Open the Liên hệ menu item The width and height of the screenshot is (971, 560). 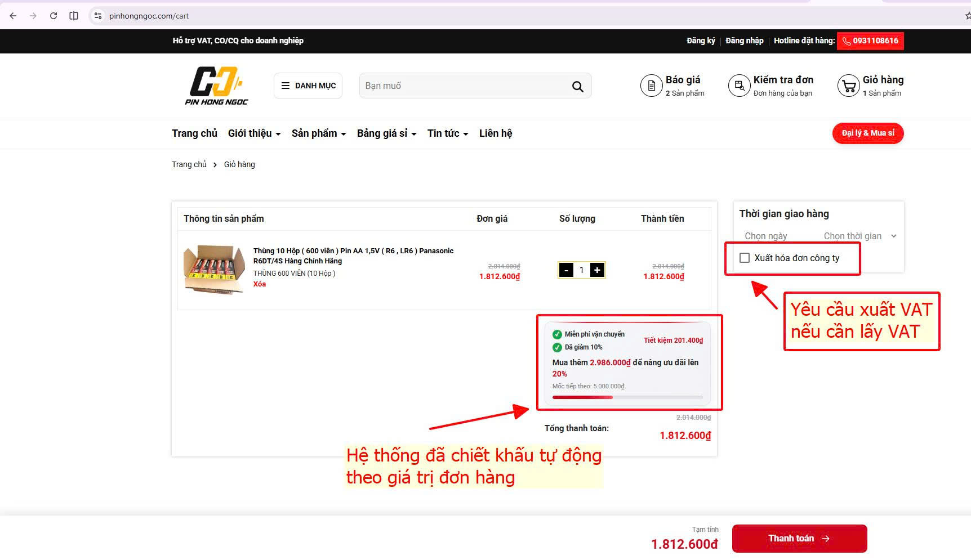pos(496,133)
